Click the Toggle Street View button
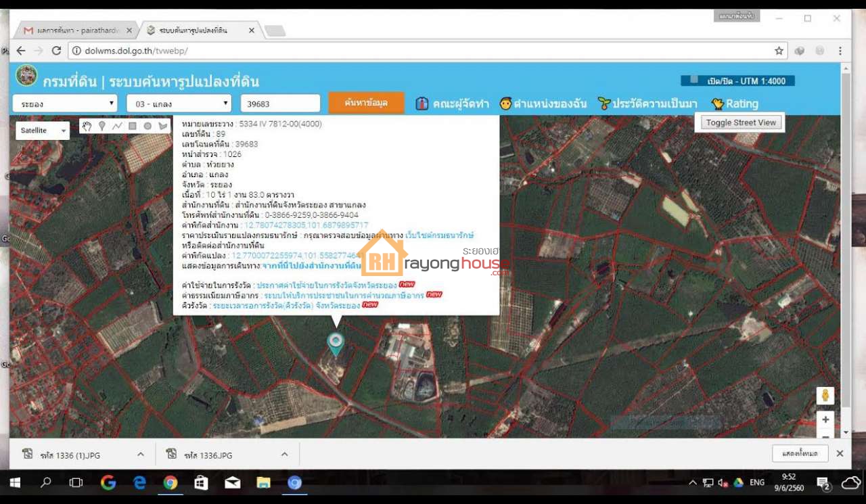The width and height of the screenshot is (866, 504). coord(741,122)
